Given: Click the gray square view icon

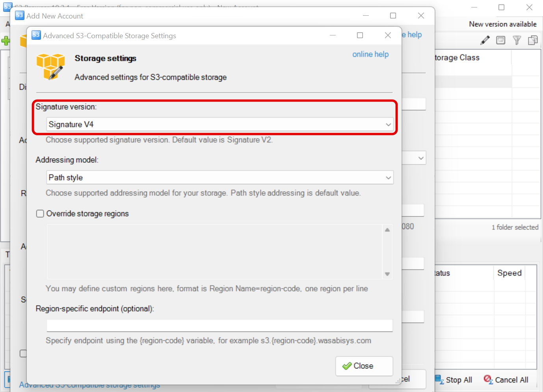Looking at the screenshot, I should tap(500, 40).
